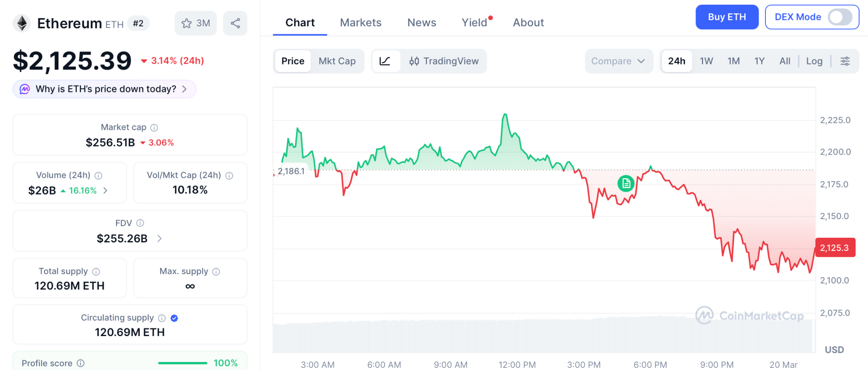
Task: Click the verified circulating supply badge
Action: coord(174,318)
